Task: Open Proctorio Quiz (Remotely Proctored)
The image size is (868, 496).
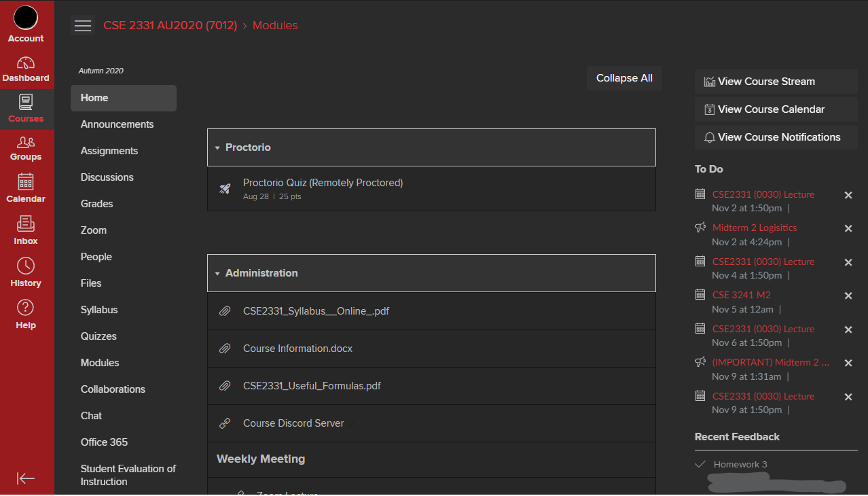Action: pos(323,183)
